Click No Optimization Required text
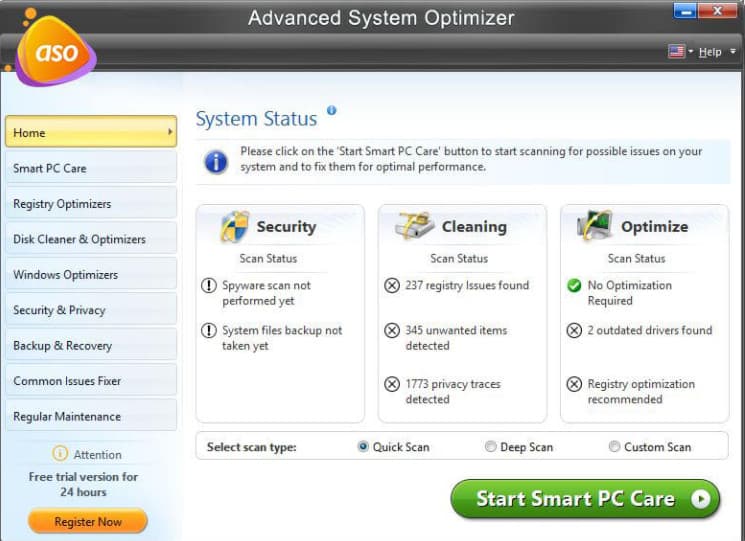 (x=630, y=293)
